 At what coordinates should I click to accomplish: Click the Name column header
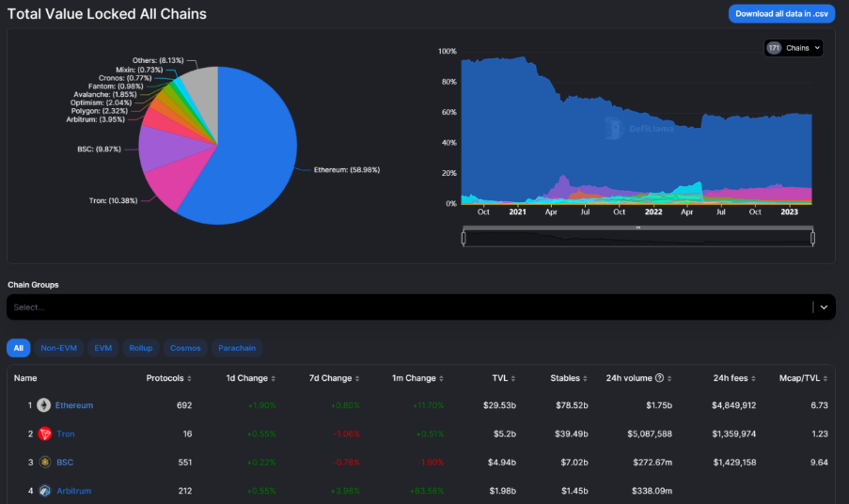pyautogui.click(x=25, y=378)
